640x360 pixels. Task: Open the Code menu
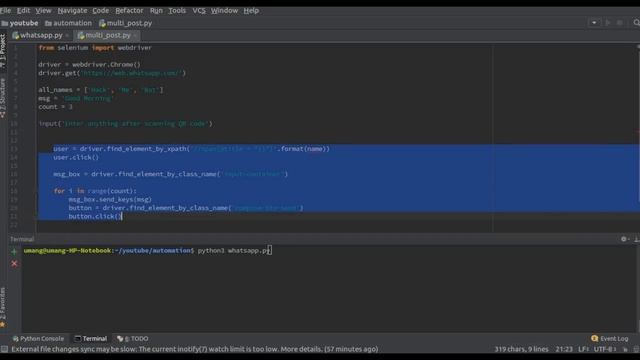(100, 11)
